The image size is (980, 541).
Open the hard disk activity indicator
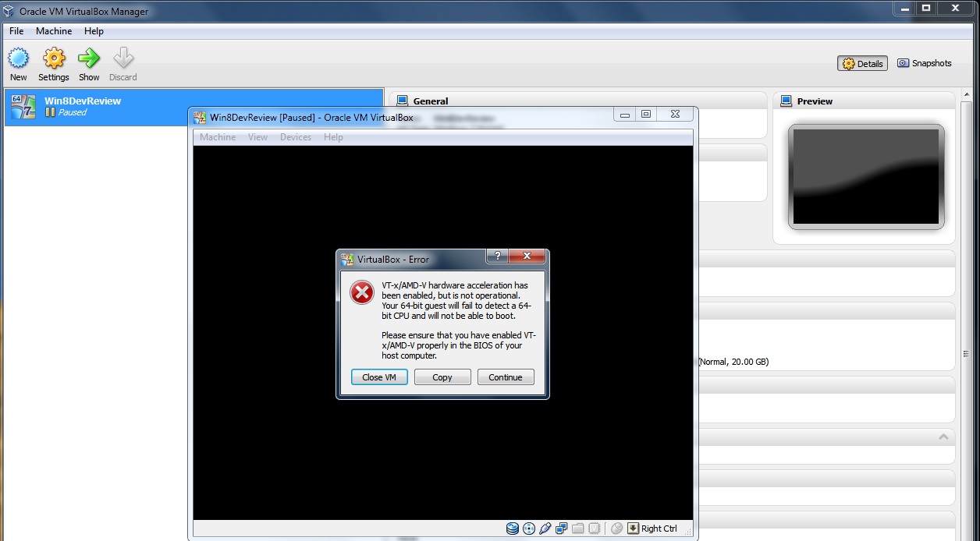tap(513, 529)
